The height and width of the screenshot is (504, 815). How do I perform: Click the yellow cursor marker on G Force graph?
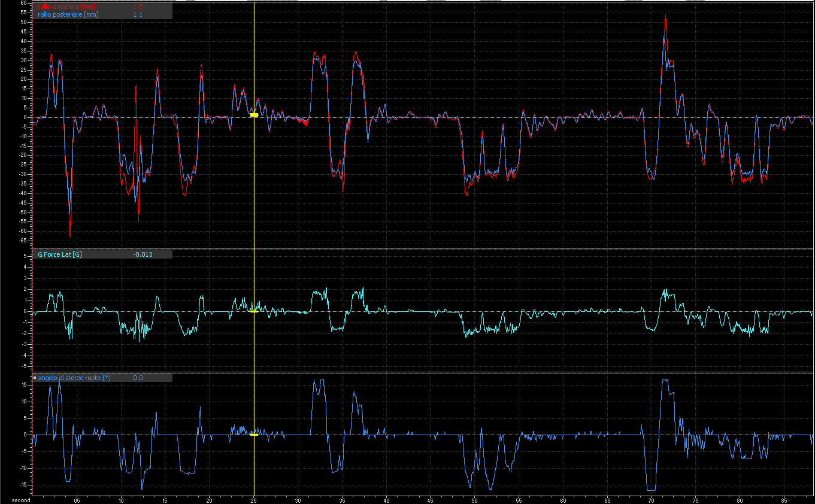click(x=254, y=311)
